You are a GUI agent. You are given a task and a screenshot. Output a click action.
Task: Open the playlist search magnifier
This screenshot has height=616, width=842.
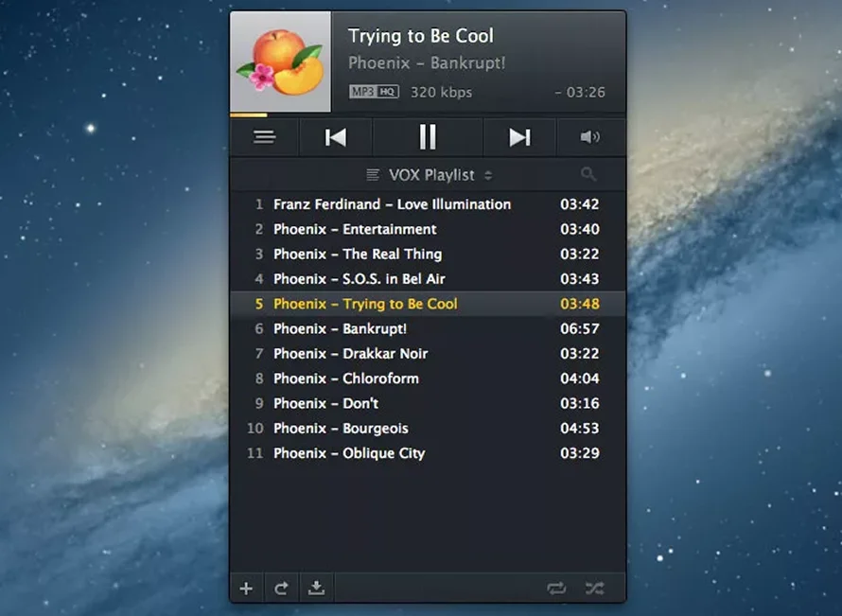(x=588, y=174)
